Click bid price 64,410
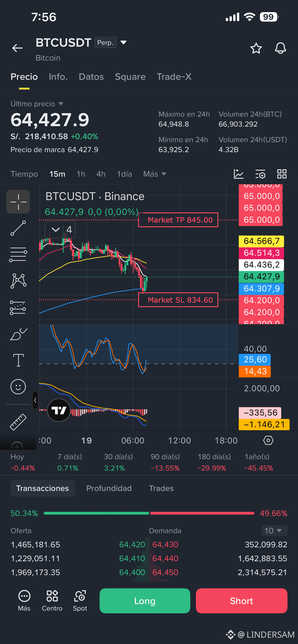 [x=132, y=558]
